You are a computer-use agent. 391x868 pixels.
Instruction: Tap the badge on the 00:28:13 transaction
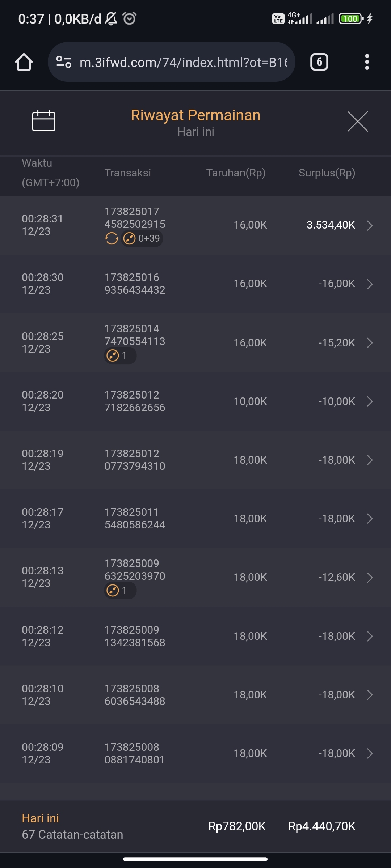point(120,591)
